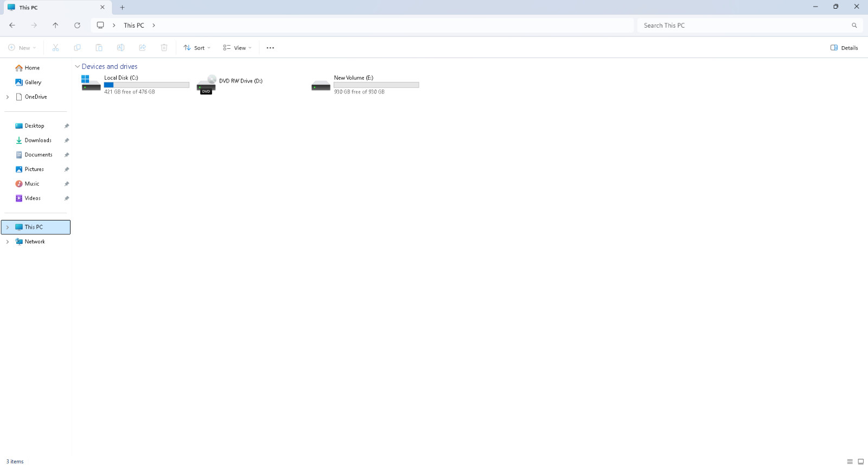Open the New dropdown menu
Image resolution: width=868 pixels, height=467 pixels.
point(22,48)
